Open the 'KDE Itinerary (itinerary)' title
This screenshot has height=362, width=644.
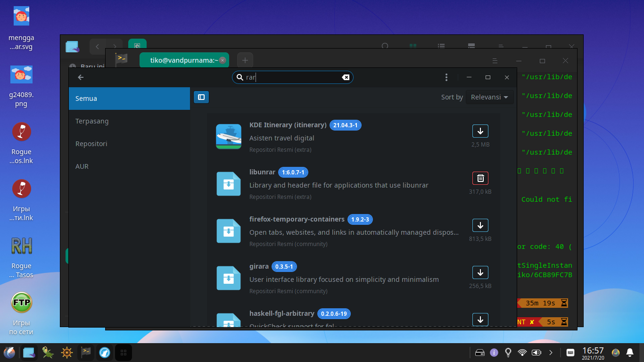[288, 125]
